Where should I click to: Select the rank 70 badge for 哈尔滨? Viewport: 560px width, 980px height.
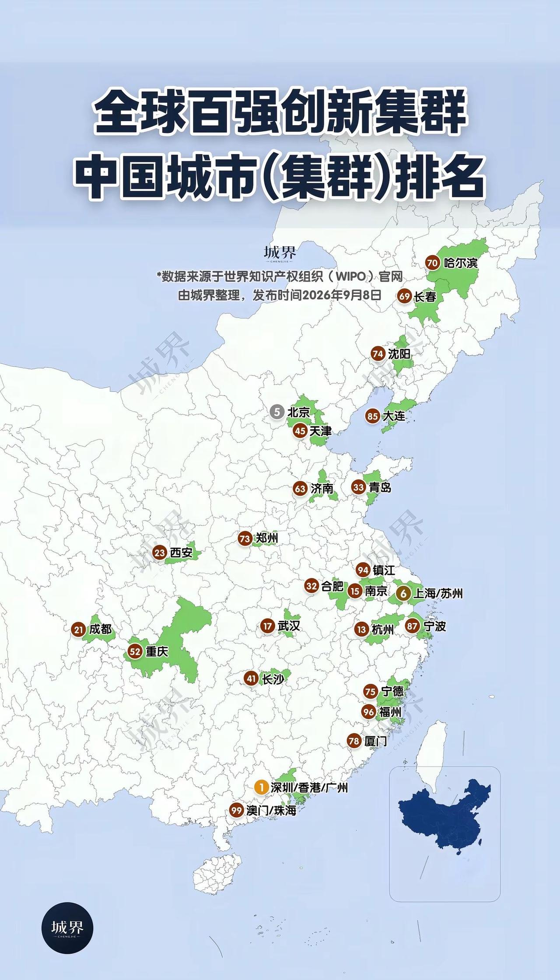(433, 263)
